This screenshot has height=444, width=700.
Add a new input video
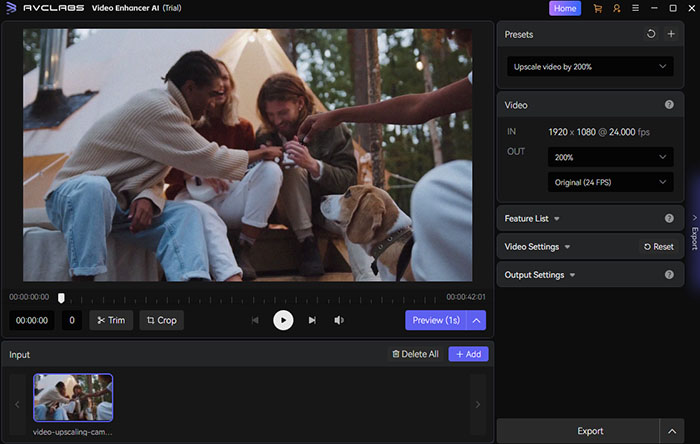(468, 354)
